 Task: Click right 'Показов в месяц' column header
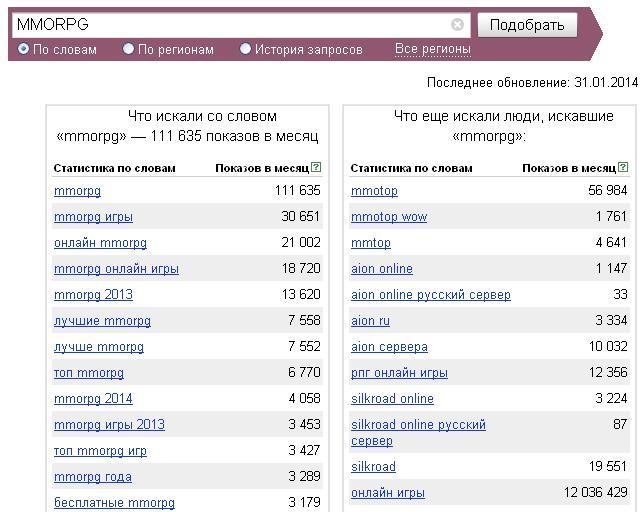click(x=569, y=168)
